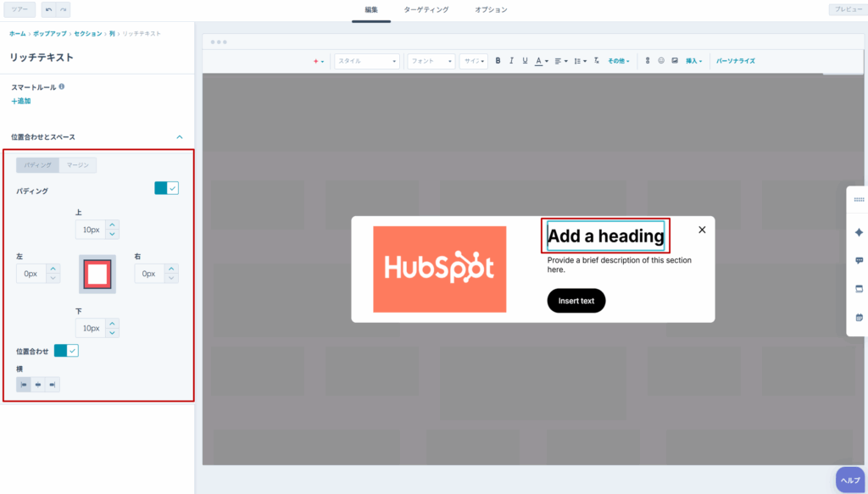Open the フォント dropdown
868x494 pixels.
click(x=431, y=61)
